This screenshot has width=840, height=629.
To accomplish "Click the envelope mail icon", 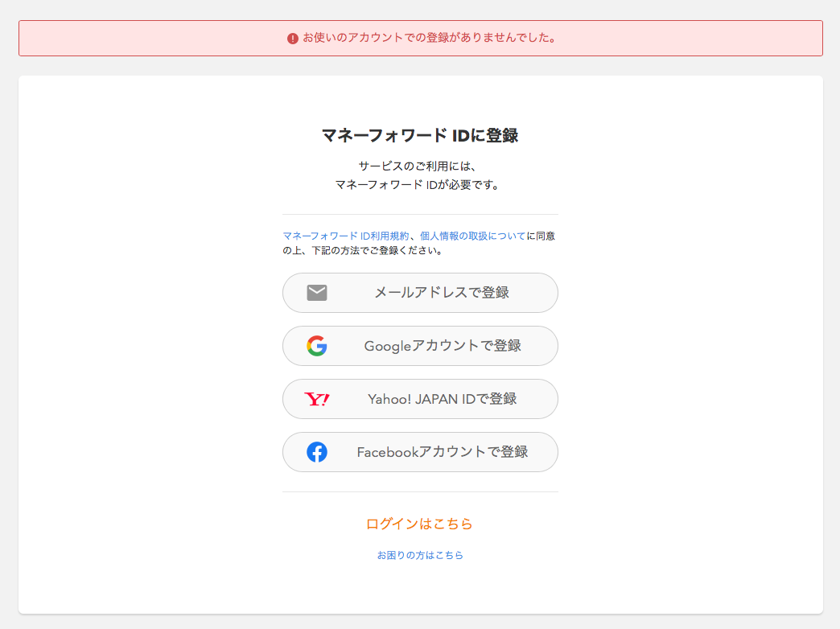I will [316, 293].
